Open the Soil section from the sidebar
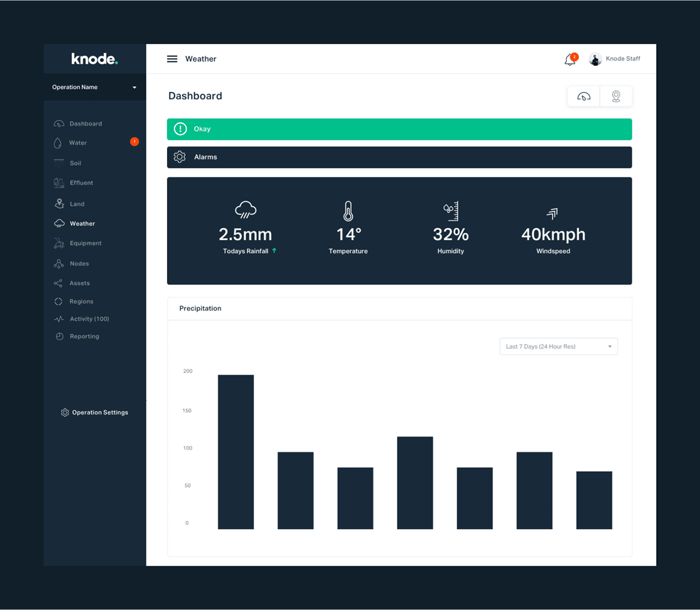Image resolution: width=700 pixels, height=610 pixels. [x=58, y=163]
